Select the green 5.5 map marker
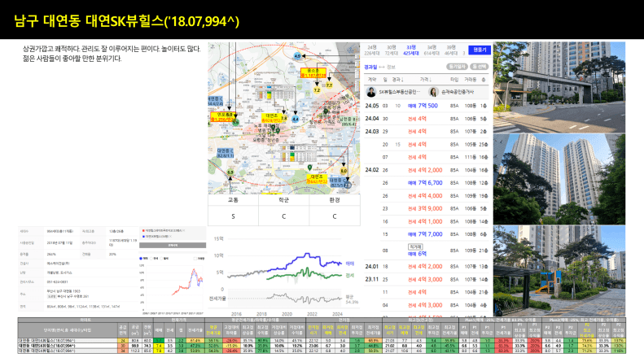The height and width of the screenshot is (362, 644). tap(230, 172)
